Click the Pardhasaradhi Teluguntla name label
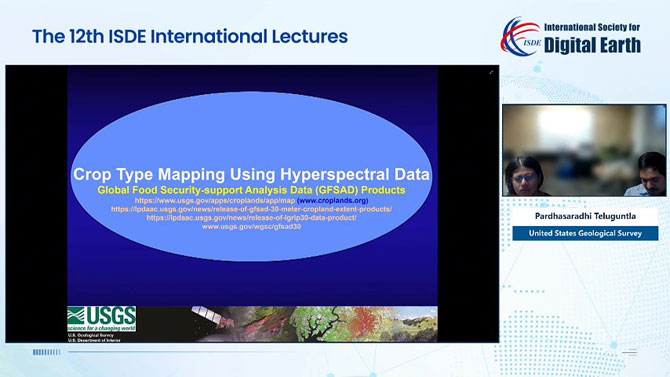Viewport: 670px width, 377px height. (x=585, y=216)
